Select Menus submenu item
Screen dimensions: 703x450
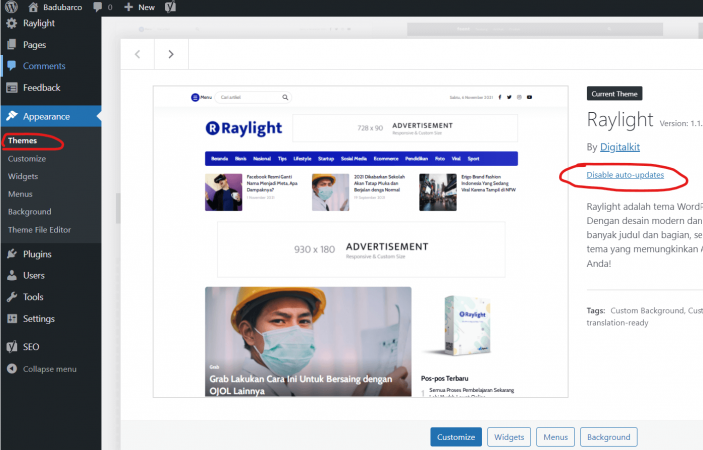coord(20,194)
